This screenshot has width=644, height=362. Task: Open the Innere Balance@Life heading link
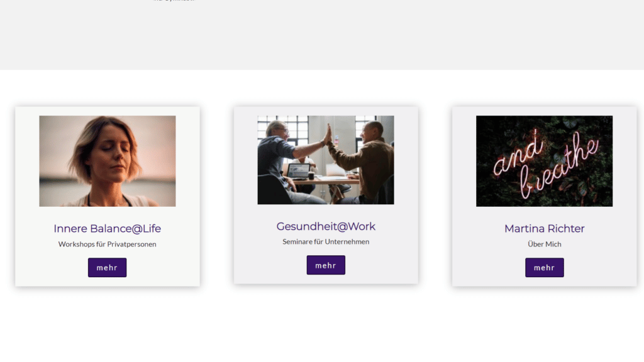pyautogui.click(x=107, y=229)
